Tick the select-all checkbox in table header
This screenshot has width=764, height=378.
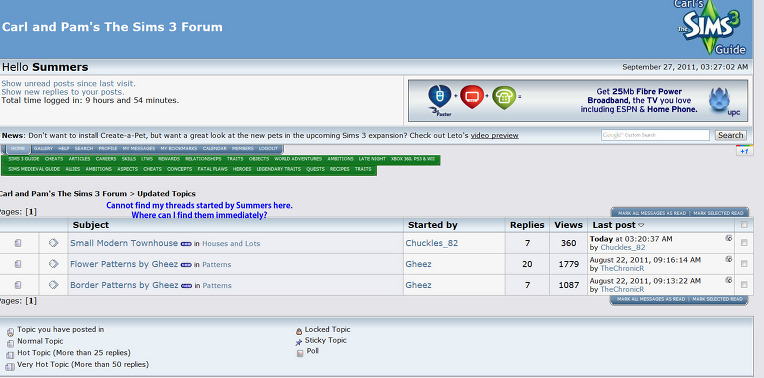point(744,225)
